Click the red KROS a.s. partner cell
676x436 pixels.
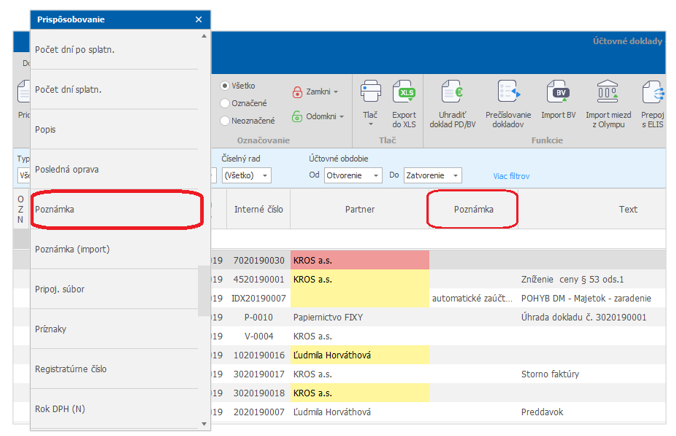360,260
